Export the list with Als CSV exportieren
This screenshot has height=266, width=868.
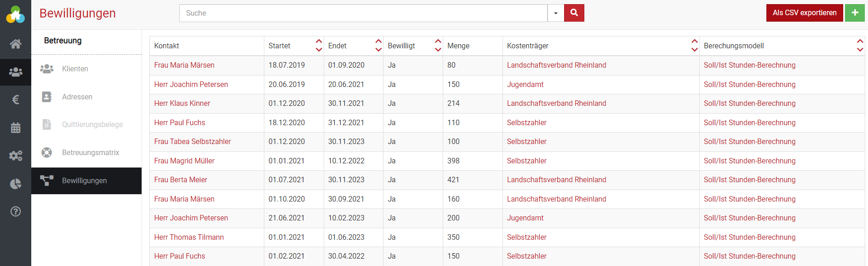(x=805, y=13)
